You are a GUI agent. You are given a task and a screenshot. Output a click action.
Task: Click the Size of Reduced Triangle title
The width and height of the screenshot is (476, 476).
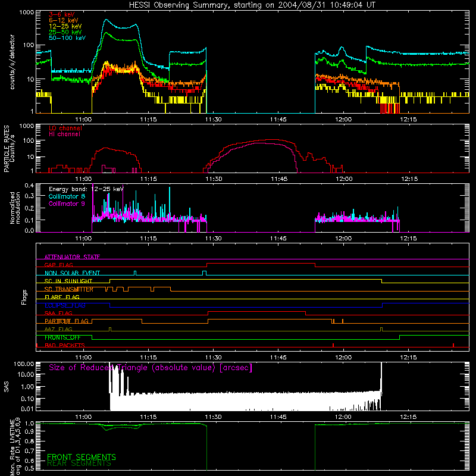(x=151, y=368)
